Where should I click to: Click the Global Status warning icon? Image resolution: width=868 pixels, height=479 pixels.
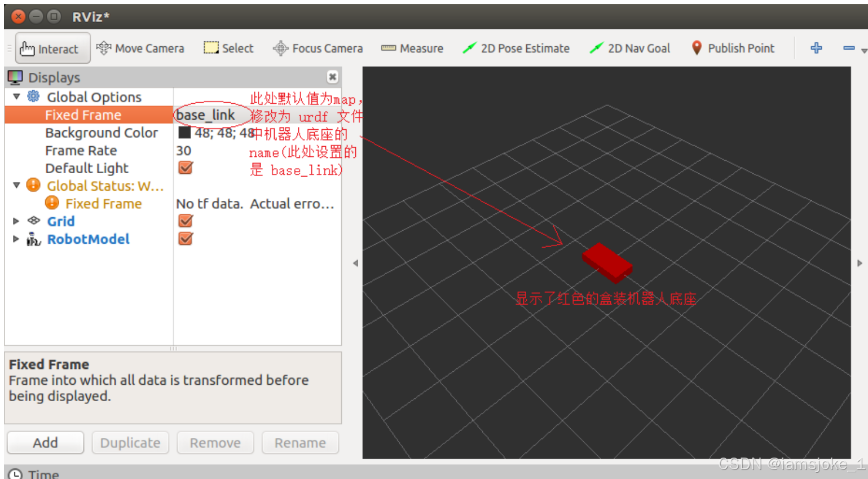click(x=34, y=185)
